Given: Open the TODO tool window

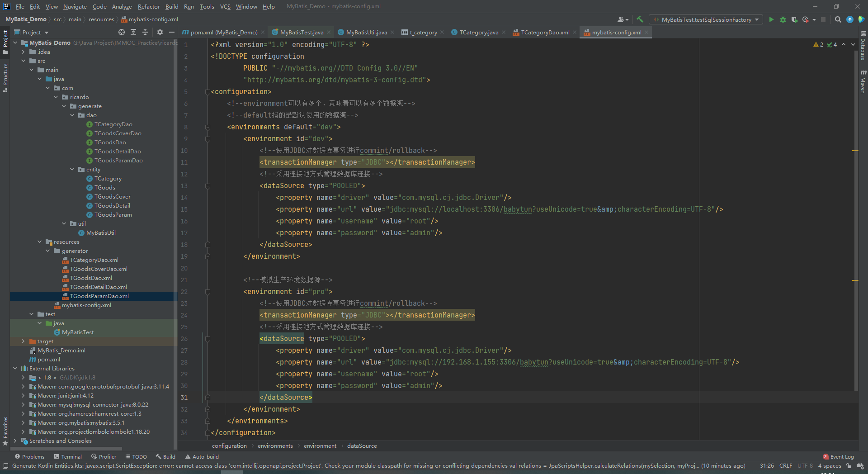Looking at the screenshot, I should (136, 457).
